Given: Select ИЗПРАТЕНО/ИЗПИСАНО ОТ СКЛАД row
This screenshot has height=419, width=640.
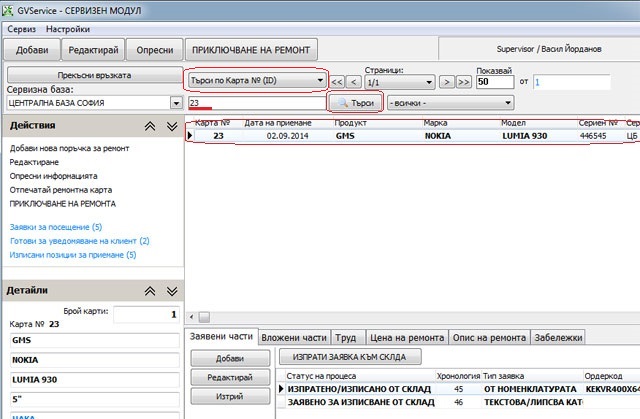Looking at the screenshot, I should (458, 389).
